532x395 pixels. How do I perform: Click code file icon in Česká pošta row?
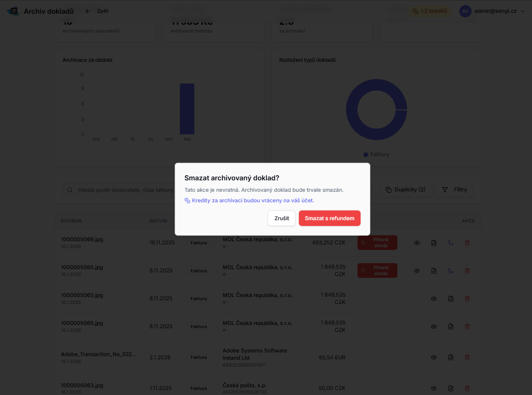[x=451, y=388]
